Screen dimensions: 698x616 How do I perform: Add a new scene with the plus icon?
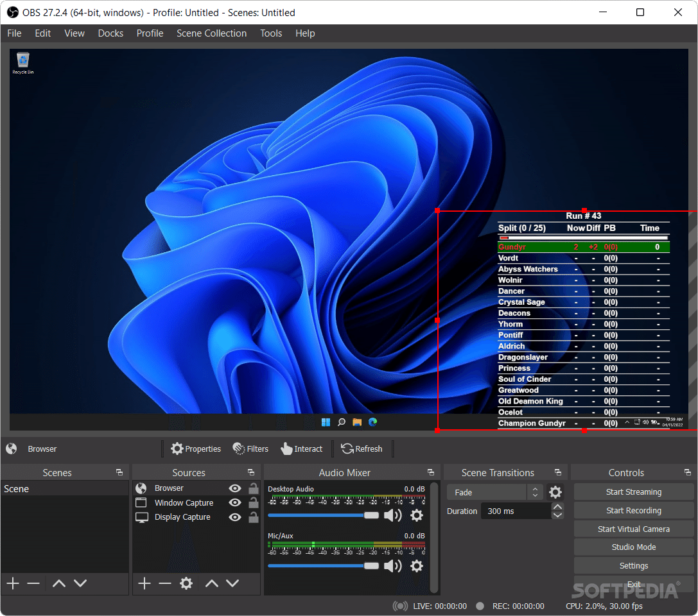[13, 583]
